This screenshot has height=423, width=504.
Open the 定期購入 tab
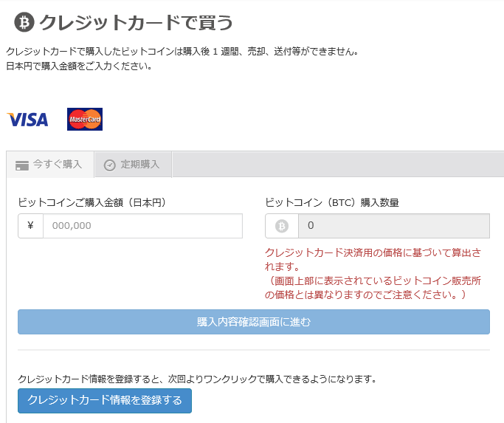point(133,165)
